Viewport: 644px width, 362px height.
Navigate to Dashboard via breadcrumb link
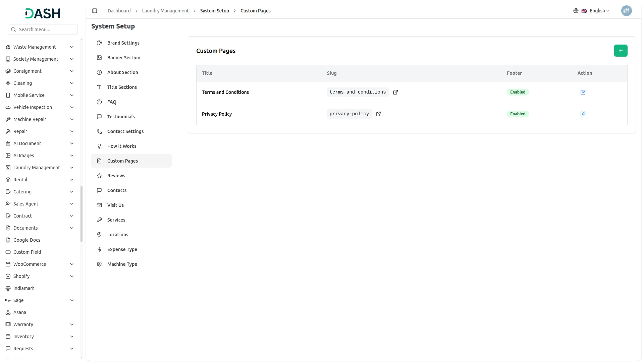[x=119, y=10]
